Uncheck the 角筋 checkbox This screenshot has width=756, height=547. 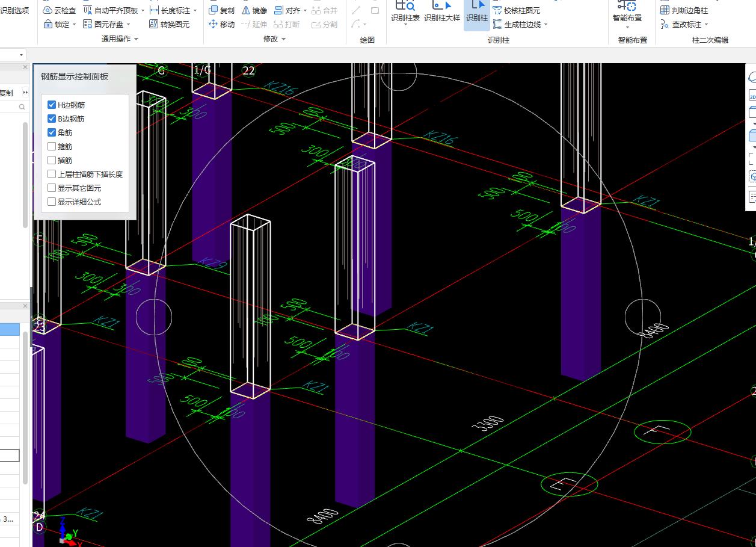point(52,132)
